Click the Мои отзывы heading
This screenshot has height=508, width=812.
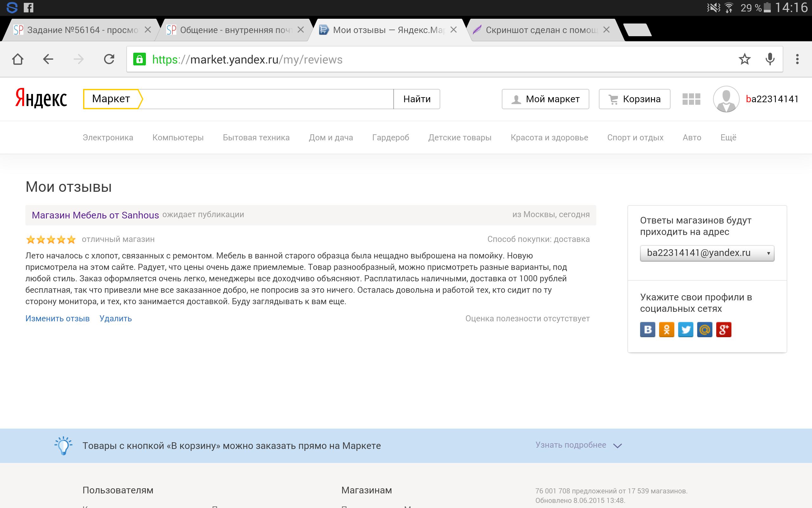point(69,187)
